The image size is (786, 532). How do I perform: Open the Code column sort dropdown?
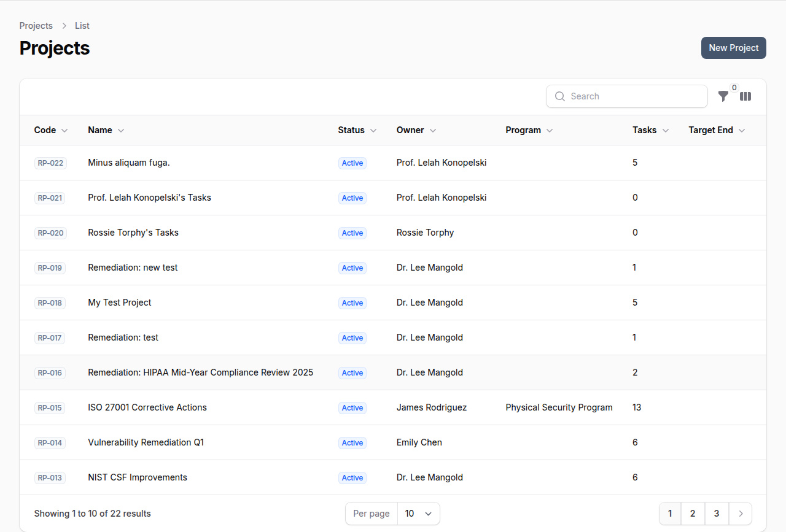65,130
